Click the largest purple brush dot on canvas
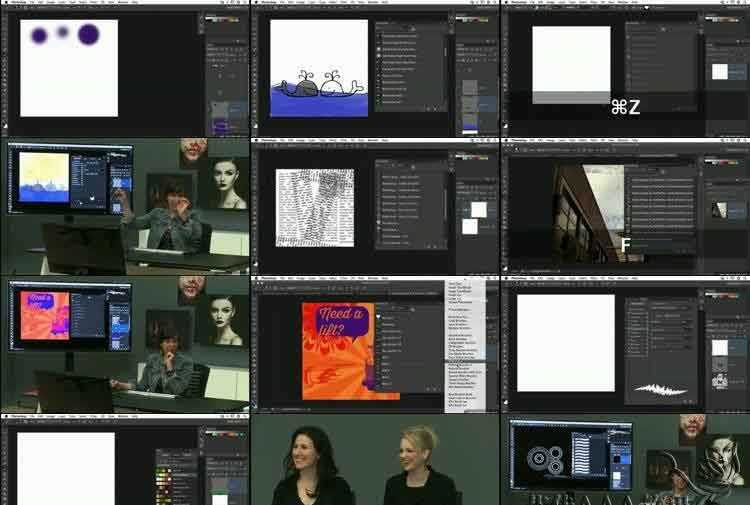Screen dimensions: 750x505 88,35
